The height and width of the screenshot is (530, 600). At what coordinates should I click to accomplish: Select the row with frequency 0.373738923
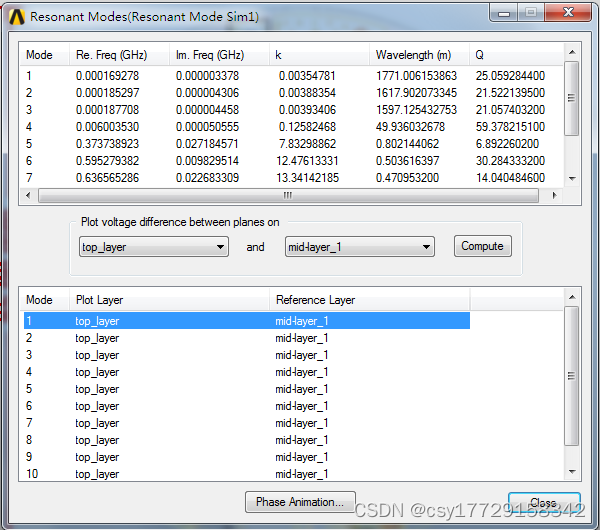(x=291, y=144)
